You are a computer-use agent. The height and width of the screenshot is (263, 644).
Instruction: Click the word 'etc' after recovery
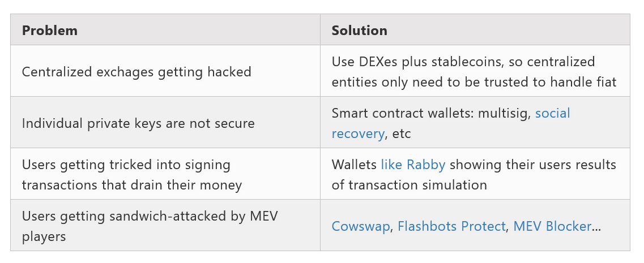tap(402, 133)
